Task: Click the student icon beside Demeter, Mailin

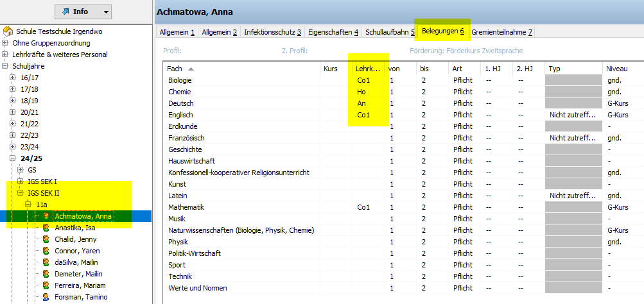Action: point(46,274)
